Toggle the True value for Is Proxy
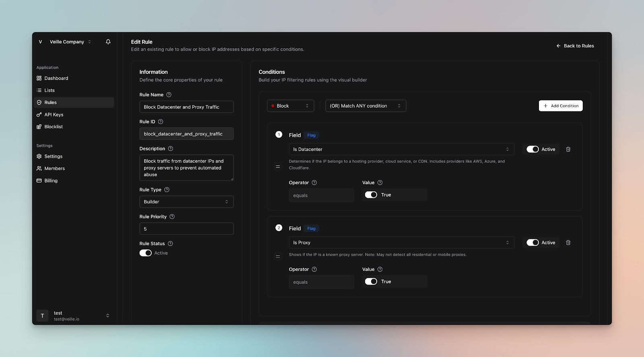644x357 pixels. point(371,282)
